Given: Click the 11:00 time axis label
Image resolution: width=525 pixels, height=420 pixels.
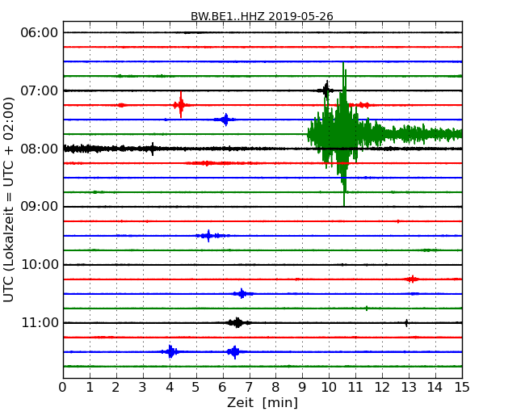Looking at the screenshot, I should 40,323.
